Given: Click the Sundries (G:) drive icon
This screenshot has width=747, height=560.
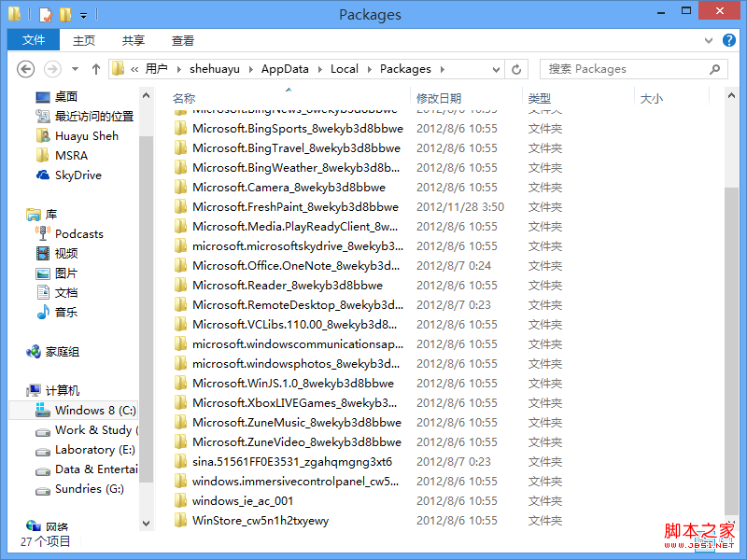Looking at the screenshot, I should click(x=43, y=490).
